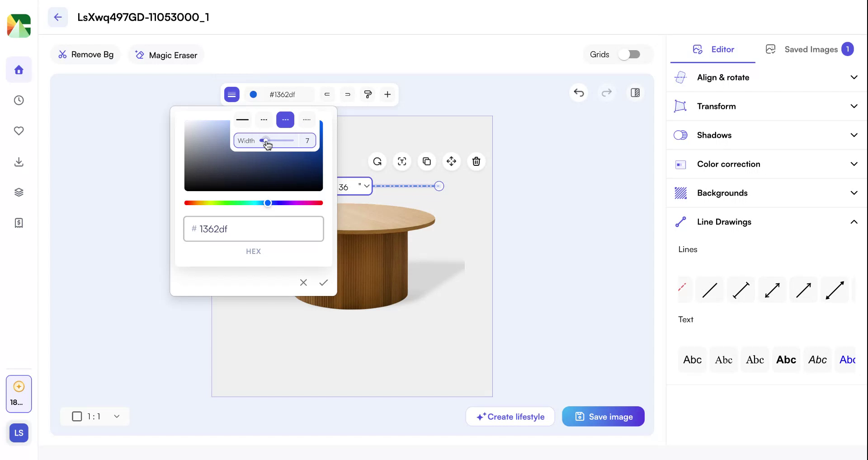Open the Downloads icon in the left sidebar
Screen dimensions: 868x460
tap(19, 162)
